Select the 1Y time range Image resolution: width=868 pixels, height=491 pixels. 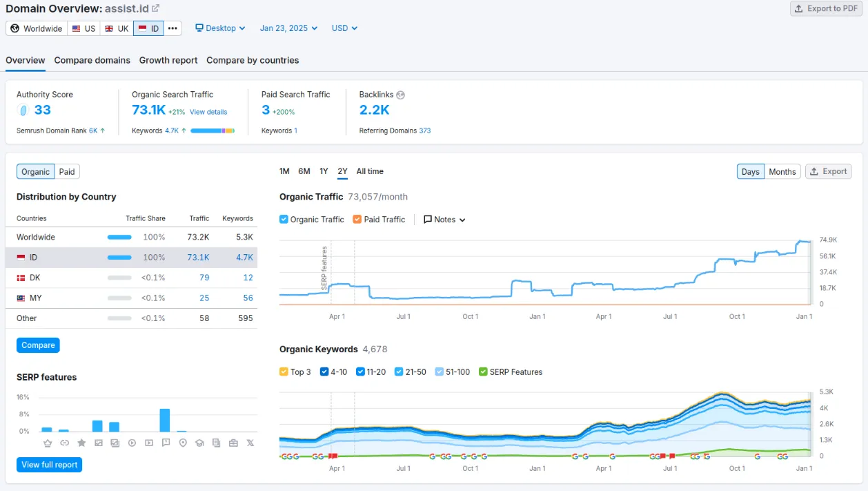pyautogui.click(x=324, y=171)
